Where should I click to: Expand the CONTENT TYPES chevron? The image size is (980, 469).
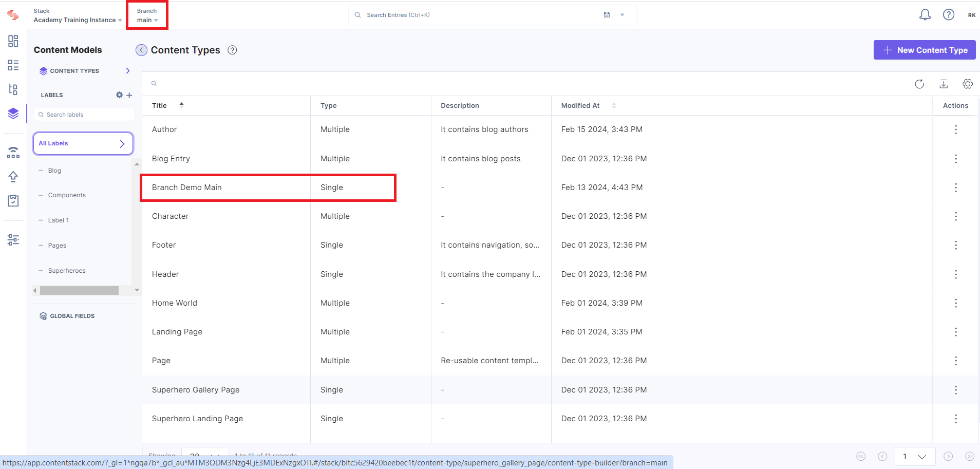128,71
